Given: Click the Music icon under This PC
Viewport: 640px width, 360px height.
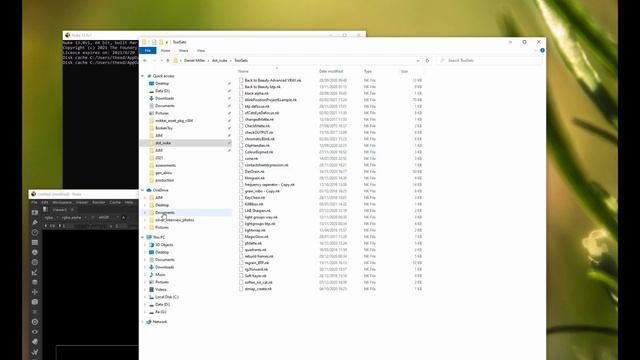Looking at the screenshot, I should coord(151,275).
